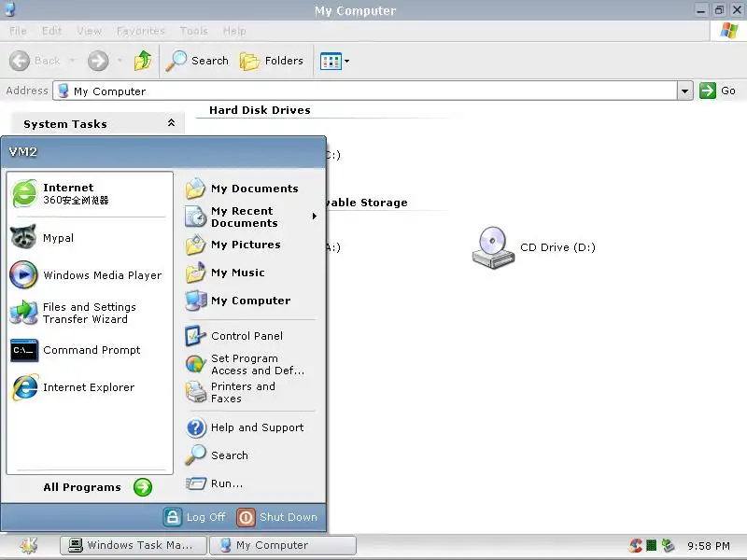The image size is (747, 560).
Task: Open 360 Internet browser from Start menu
Action: pos(90,193)
